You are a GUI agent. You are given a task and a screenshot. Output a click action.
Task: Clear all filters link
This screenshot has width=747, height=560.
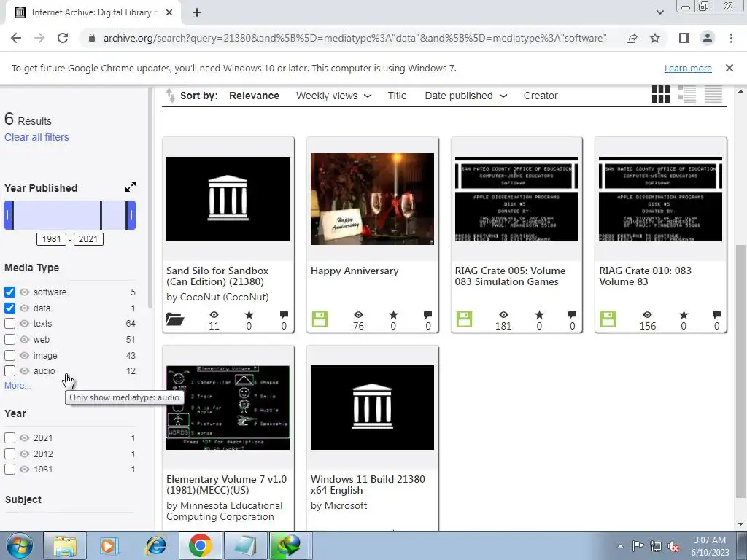click(36, 137)
